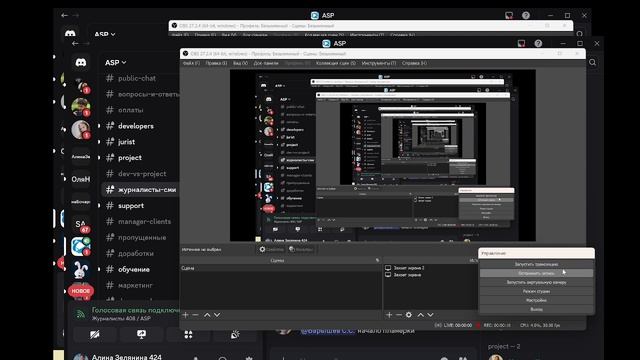Move the source down in the sources list
Viewport: 640px width, 360px height.
tap(430, 315)
